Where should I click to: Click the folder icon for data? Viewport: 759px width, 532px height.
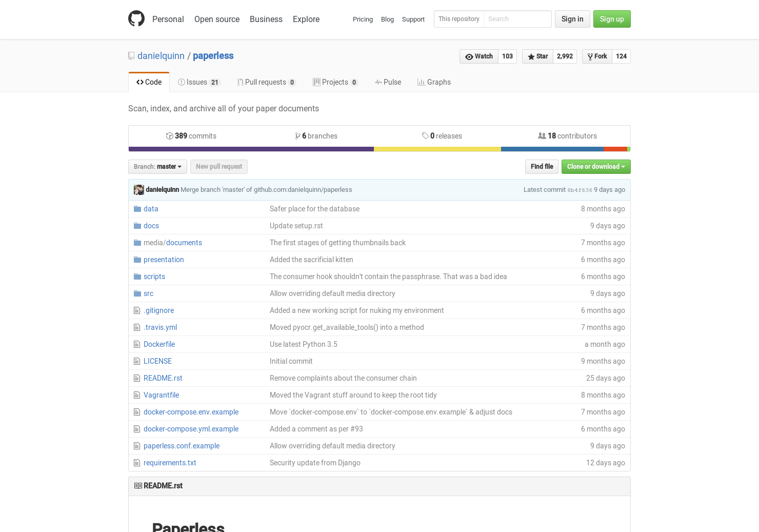point(137,209)
